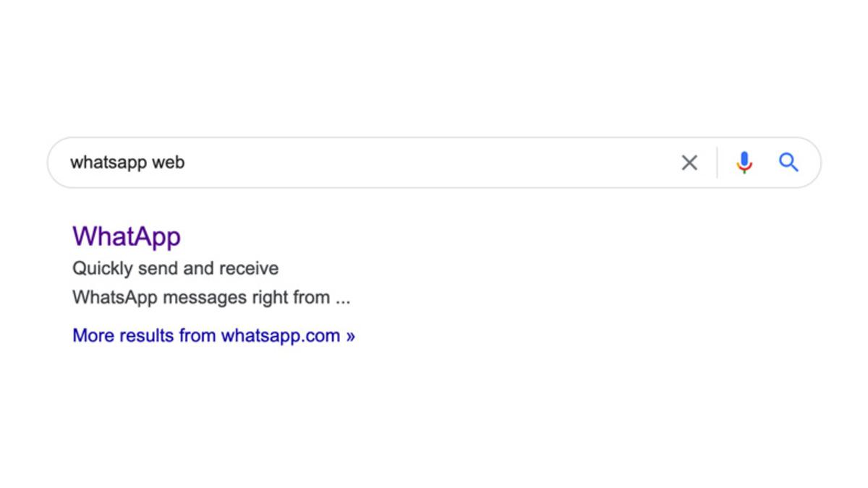Click the word "web" in the search box
Image resolution: width=868 pixels, height=488 pixels.
pos(169,163)
